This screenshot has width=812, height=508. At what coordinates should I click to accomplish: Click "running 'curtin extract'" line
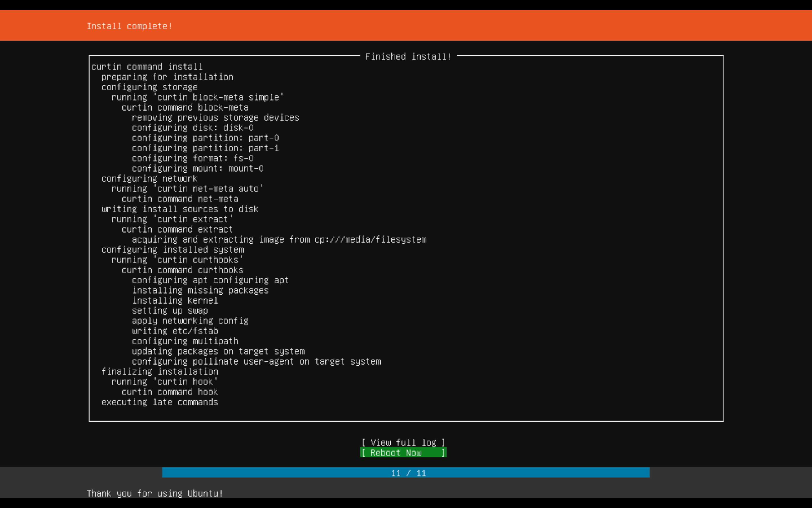(172, 219)
